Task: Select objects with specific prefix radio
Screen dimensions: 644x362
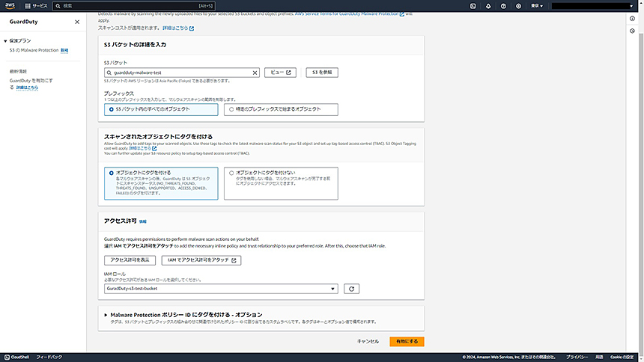Action: point(281,110)
